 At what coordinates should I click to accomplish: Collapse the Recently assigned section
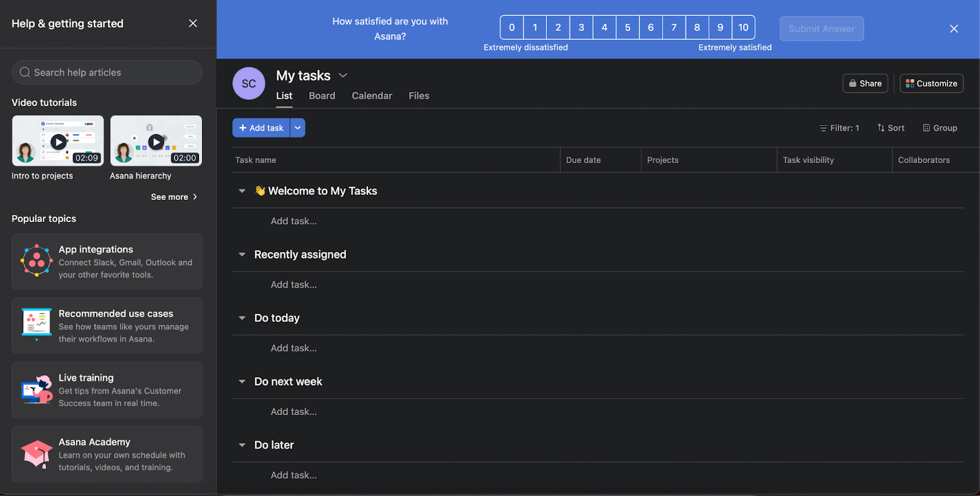tap(242, 254)
